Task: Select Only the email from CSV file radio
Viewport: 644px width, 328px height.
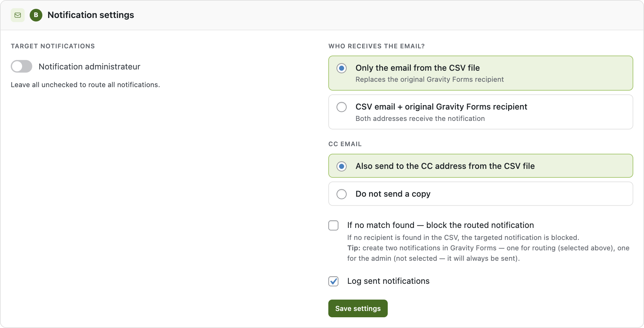Action: 342,68
